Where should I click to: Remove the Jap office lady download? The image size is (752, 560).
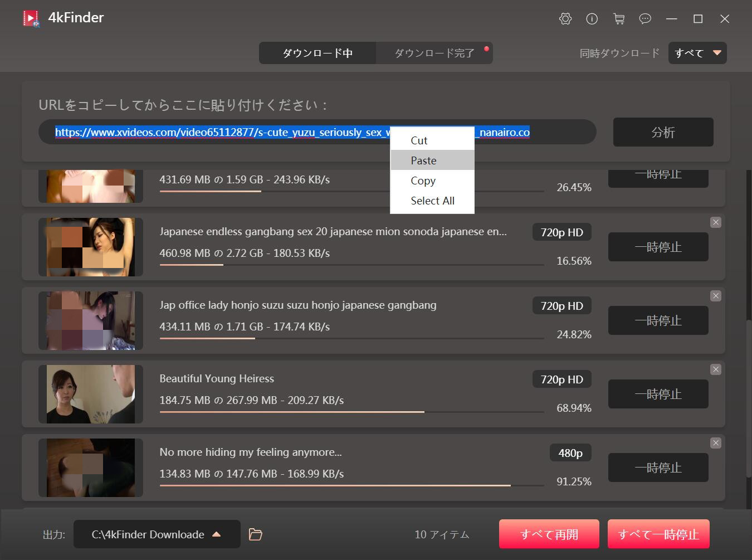[x=716, y=296]
